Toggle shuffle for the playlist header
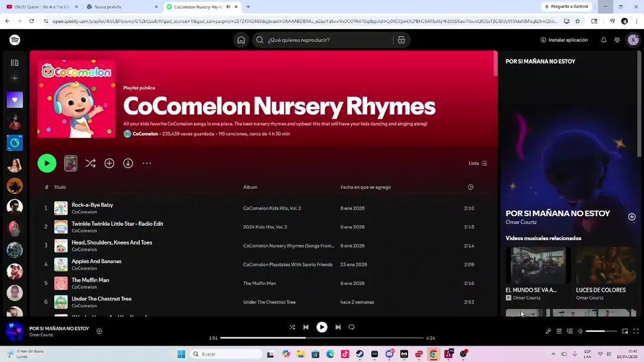The height and width of the screenshot is (362, 644). pos(91,163)
